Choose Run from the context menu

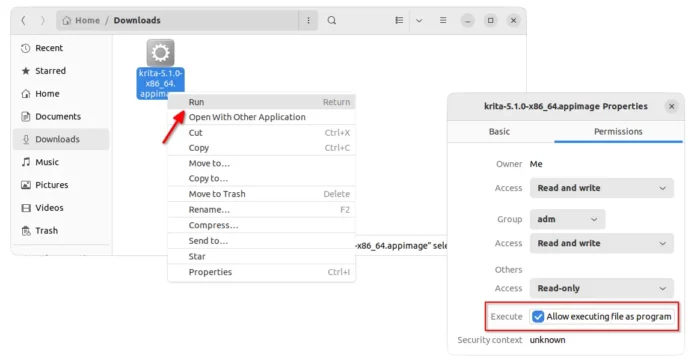click(262, 102)
